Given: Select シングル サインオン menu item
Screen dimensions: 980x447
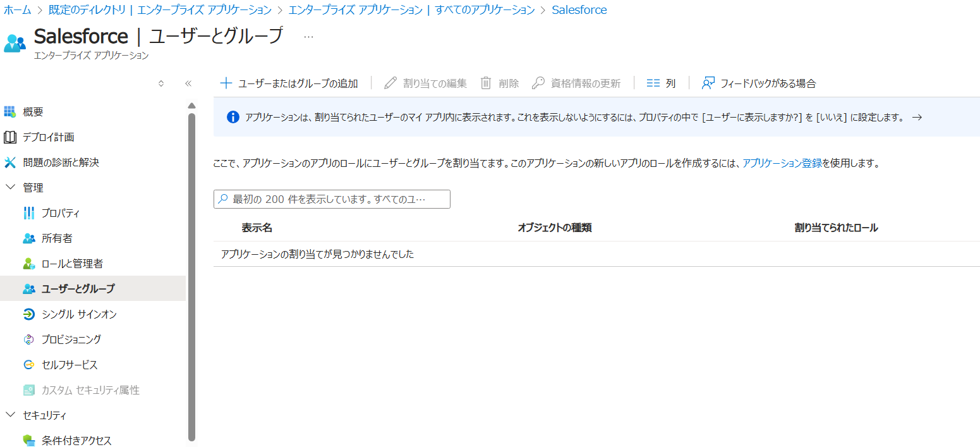Looking at the screenshot, I should [x=79, y=314].
